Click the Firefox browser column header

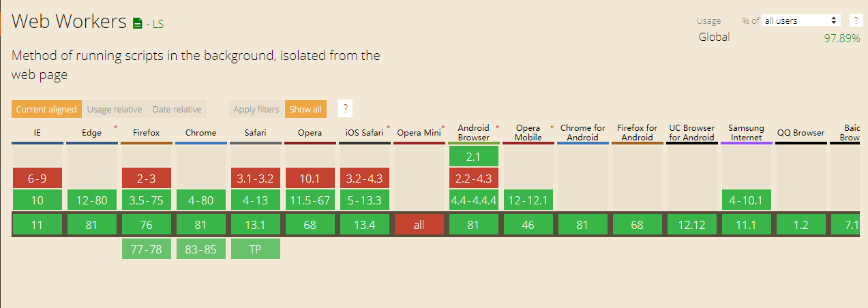(147, 133)
